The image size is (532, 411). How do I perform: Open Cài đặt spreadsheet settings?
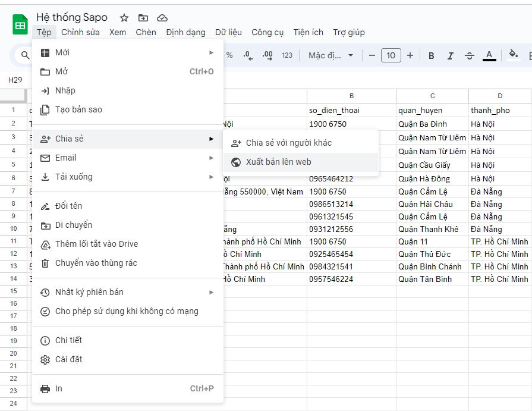(x=128, y=359)
